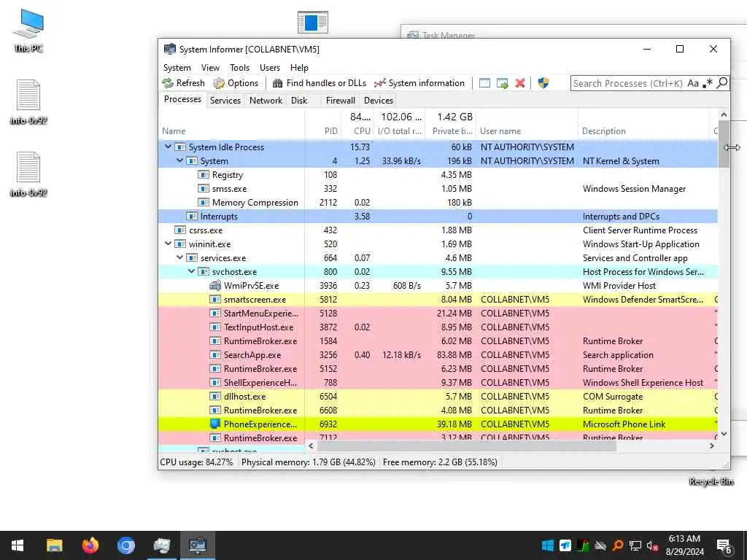Click the volume tray icon
The image size is (747, 560).
[x=653, y=545]
